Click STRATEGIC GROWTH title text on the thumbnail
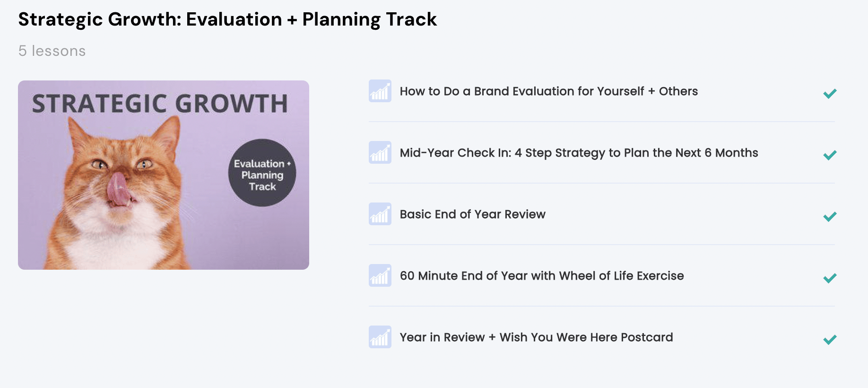Viewport: 868px width, 388px height. 160,104
